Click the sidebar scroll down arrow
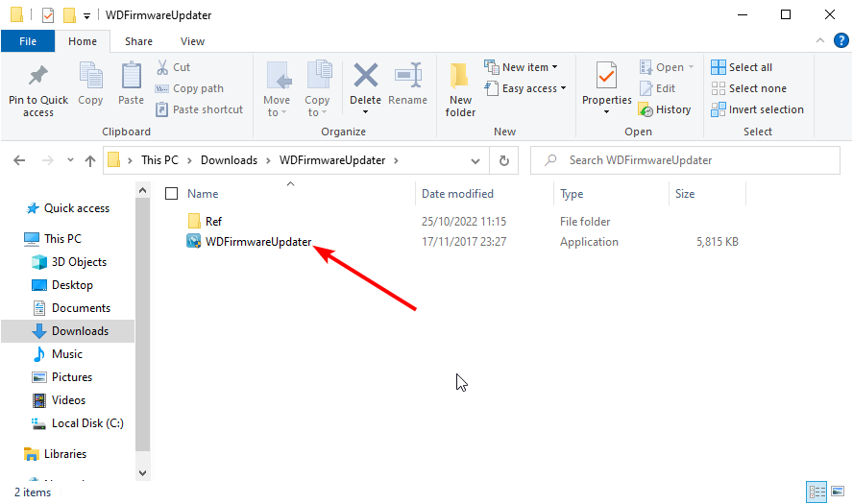The width and height of the screenshot is (853, 504). click(x=142, y=473)
